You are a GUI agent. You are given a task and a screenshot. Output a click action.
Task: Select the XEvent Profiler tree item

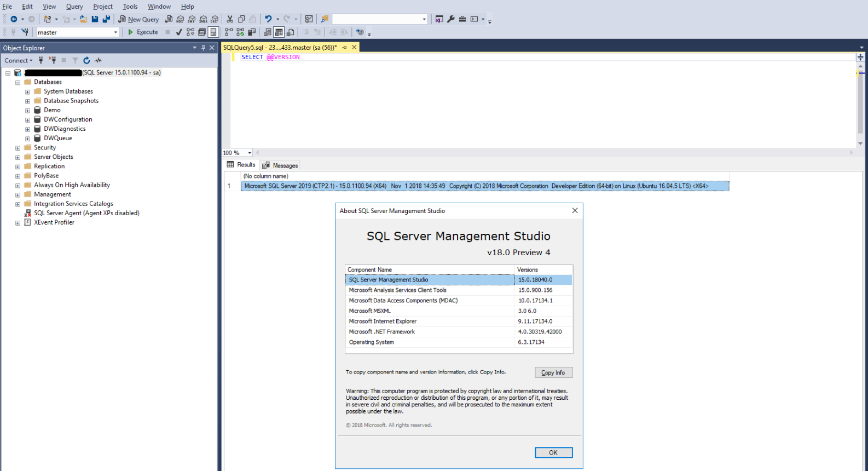[x=54, y=222]
